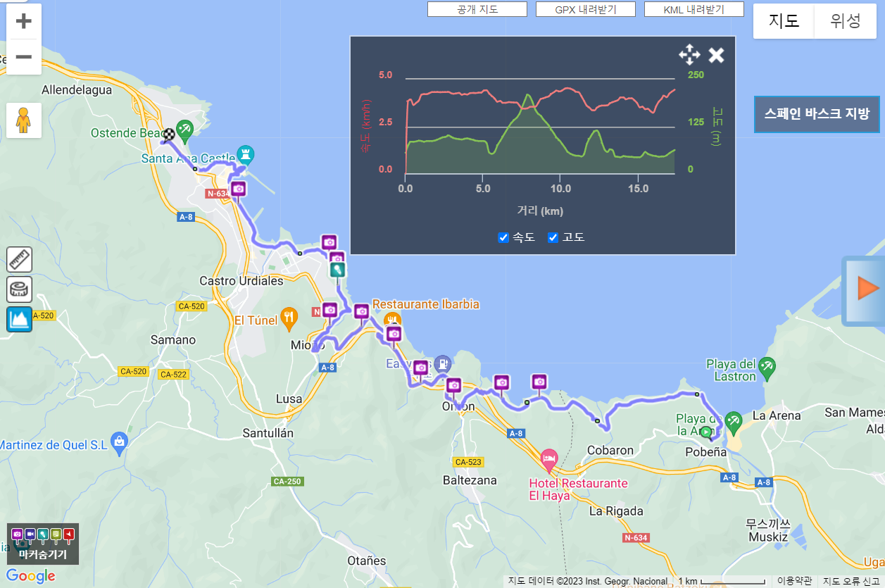Open camera marker left of Restaurante Ibarbia

361,311
